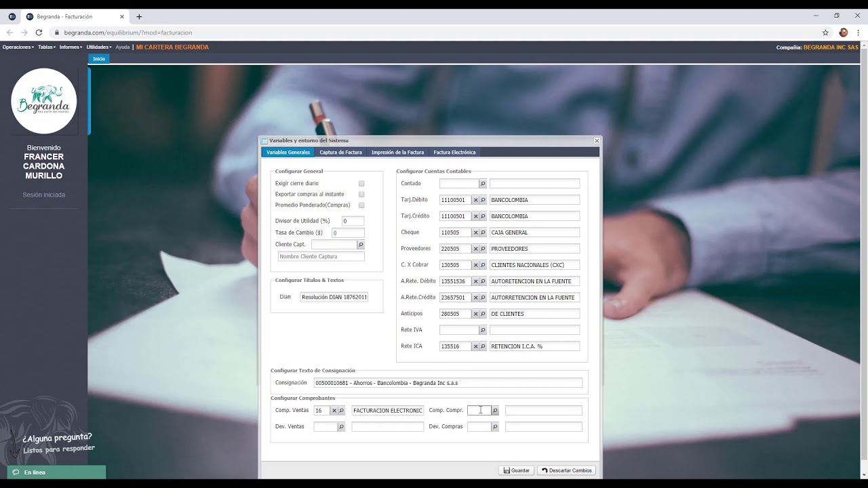Reload the browser page
This screenshot has width=868, height=488.
(39, 33)
